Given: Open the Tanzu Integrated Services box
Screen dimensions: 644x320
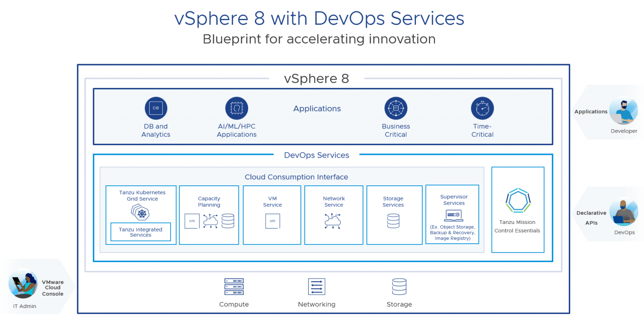Looking at the screenshot, I should pos(140,232).
